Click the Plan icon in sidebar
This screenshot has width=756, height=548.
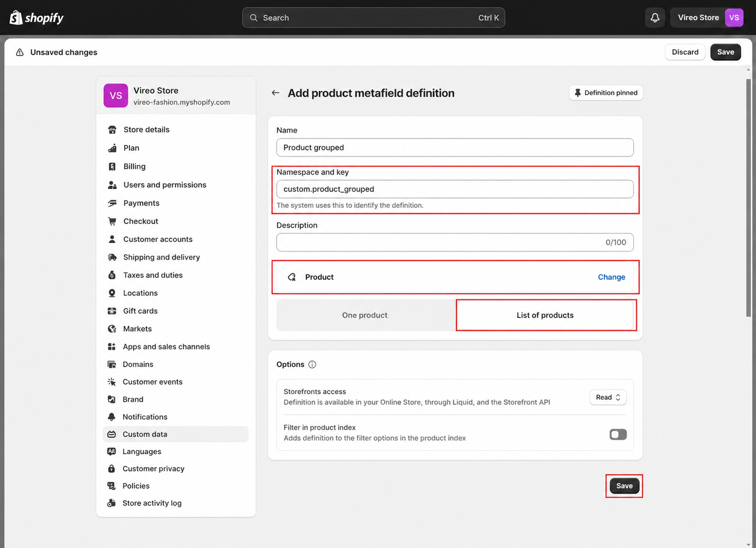[x=112, y=148]
